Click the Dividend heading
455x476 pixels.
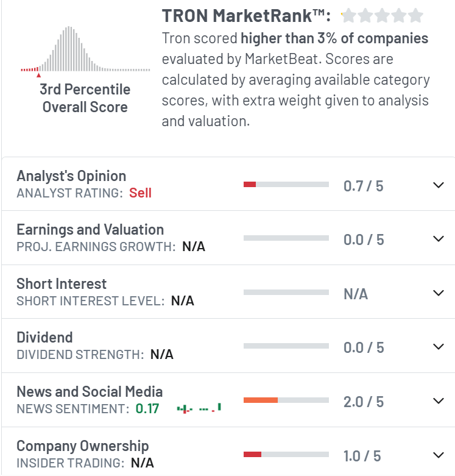(44, 338)
